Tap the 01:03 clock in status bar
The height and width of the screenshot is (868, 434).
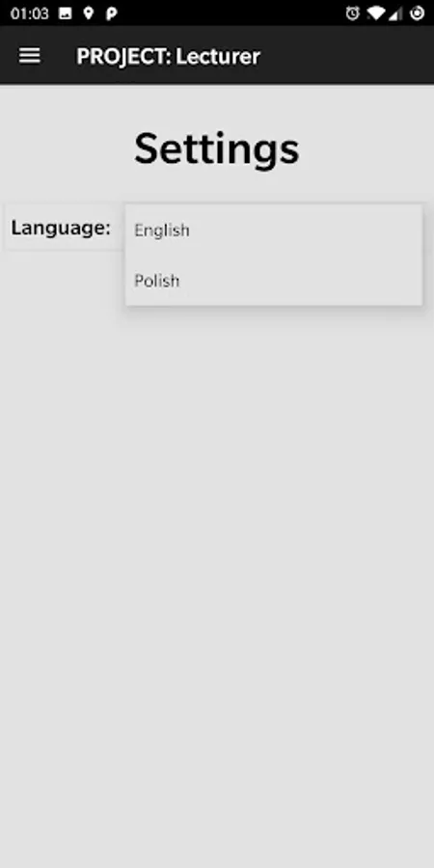point(29,14)
